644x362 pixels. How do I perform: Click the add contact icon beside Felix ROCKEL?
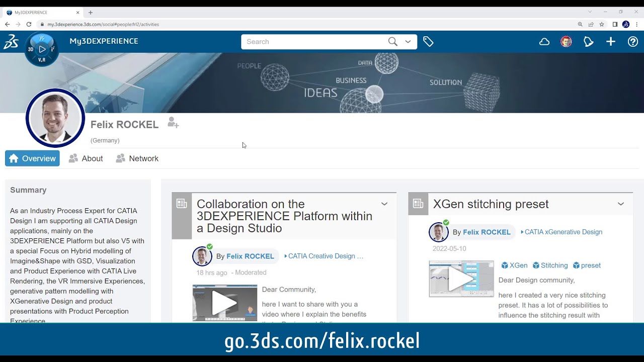(173, 123)
